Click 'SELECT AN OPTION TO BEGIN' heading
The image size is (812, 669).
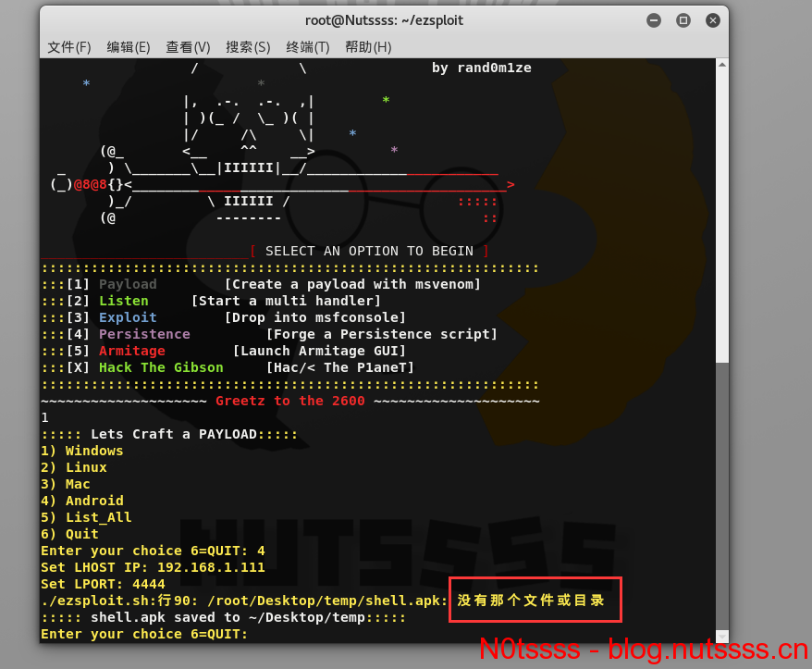pos(369,252)
